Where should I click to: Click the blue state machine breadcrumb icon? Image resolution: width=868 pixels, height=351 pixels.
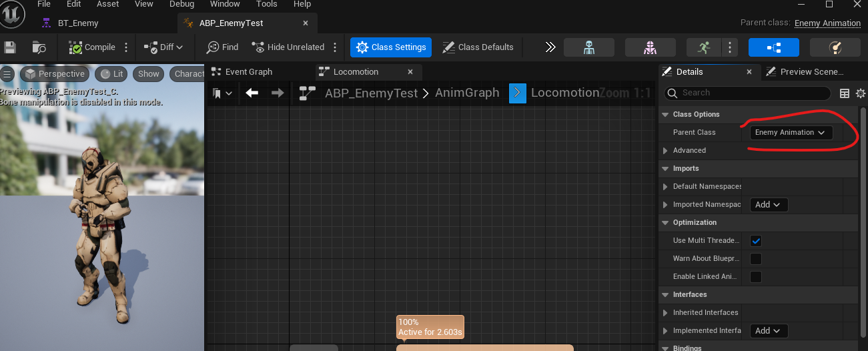tap(518, 93)
